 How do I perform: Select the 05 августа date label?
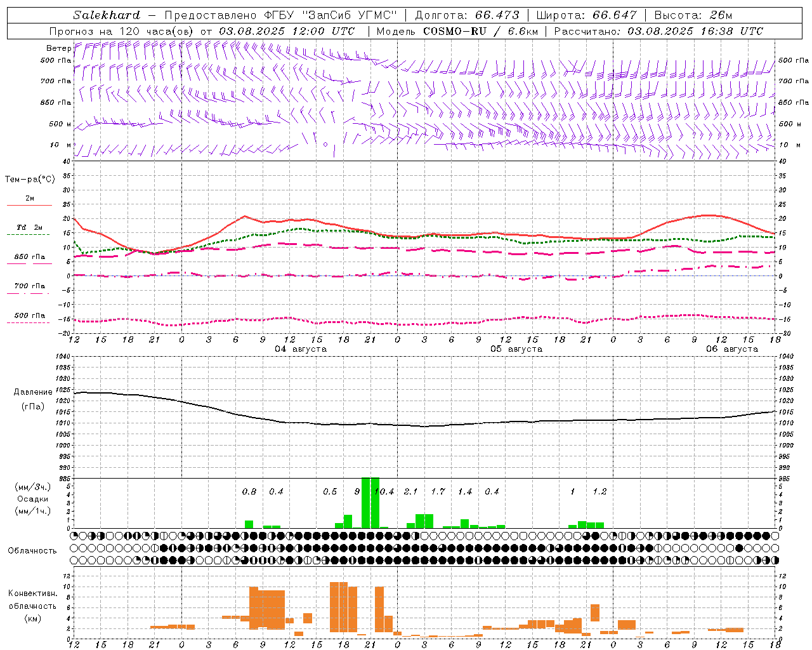pyautogui.click(x=516, y=349)
